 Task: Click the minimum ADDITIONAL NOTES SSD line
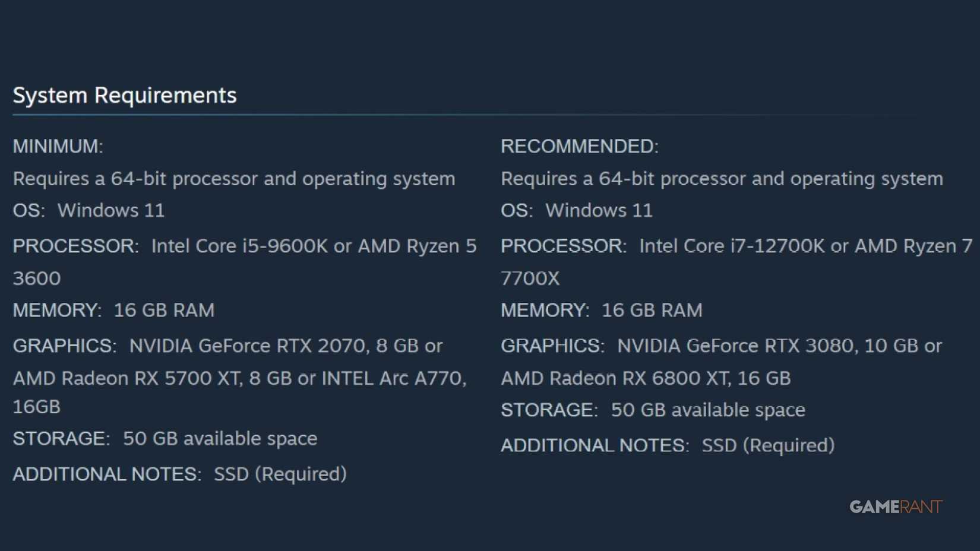coord(179,474)
